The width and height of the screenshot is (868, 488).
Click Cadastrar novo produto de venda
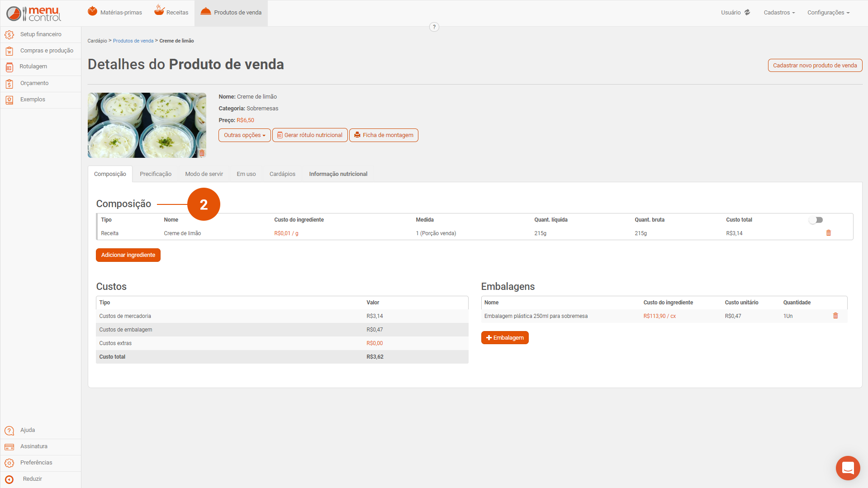815,66
